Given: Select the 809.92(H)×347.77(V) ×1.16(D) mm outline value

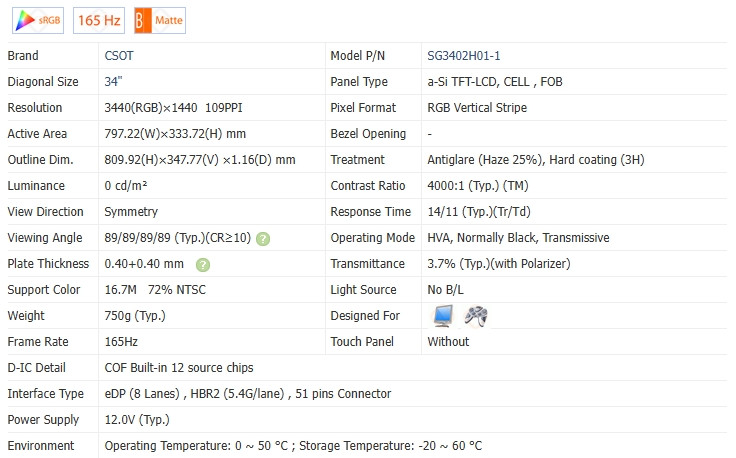Looking at the screenshot, I should (x=200, y=160).
